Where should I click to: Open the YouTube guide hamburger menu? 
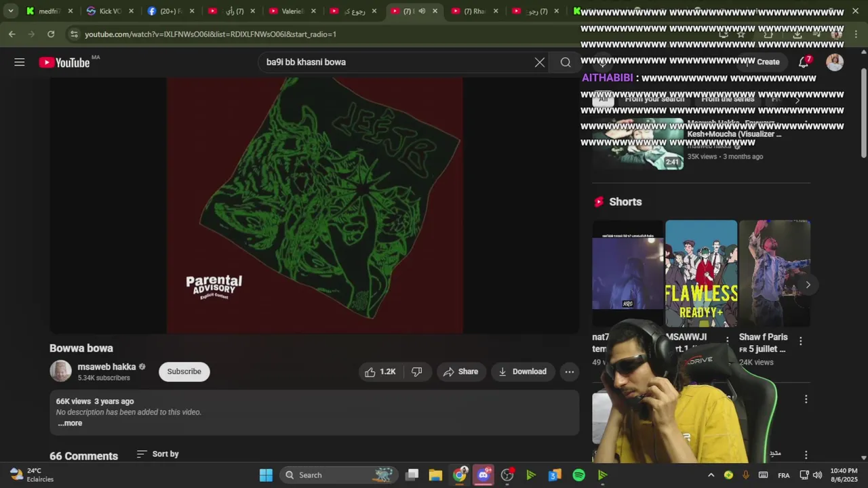coord(19,62)
